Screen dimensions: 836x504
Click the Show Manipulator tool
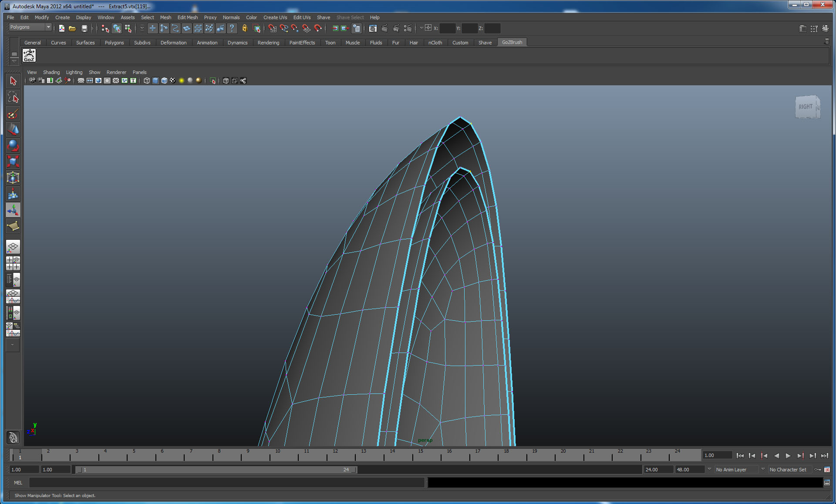click(x=13, y=210)
